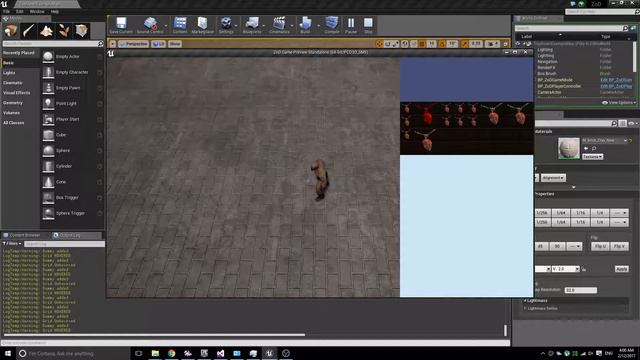Expand the Source Control dropdown arrow
640x360 pixels.
166,25
